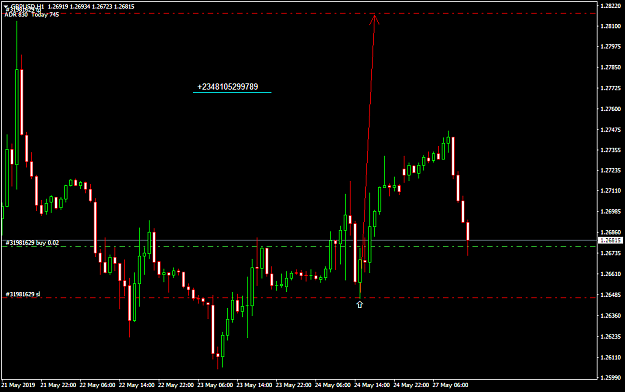Click the #31981629 sl stop loss label

point(23,294)
